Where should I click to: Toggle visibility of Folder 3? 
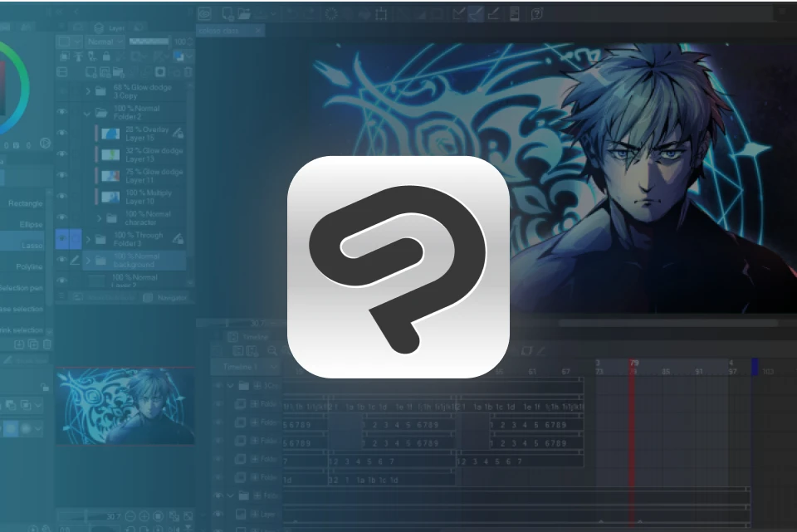coord(62,238)
